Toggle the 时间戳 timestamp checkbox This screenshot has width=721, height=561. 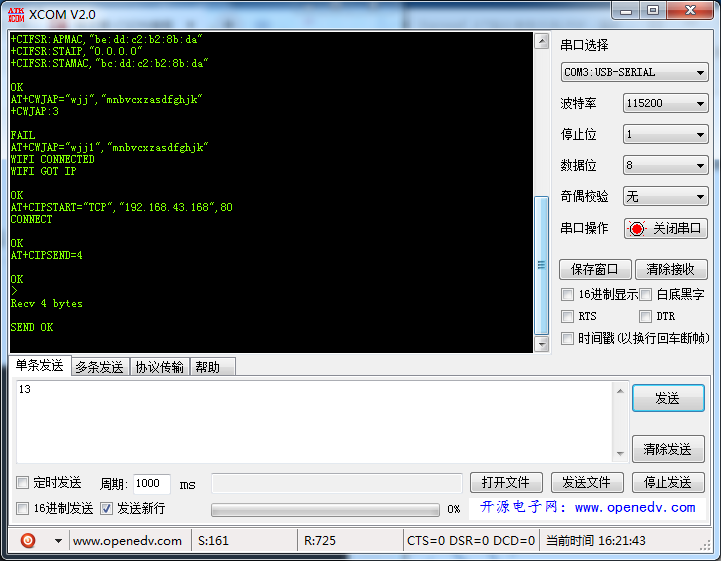click(567, 338)
